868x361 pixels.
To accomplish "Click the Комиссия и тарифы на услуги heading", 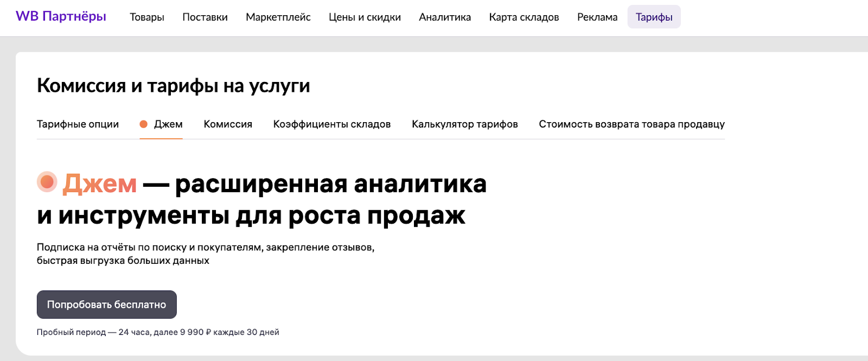I will coord(174,85).
